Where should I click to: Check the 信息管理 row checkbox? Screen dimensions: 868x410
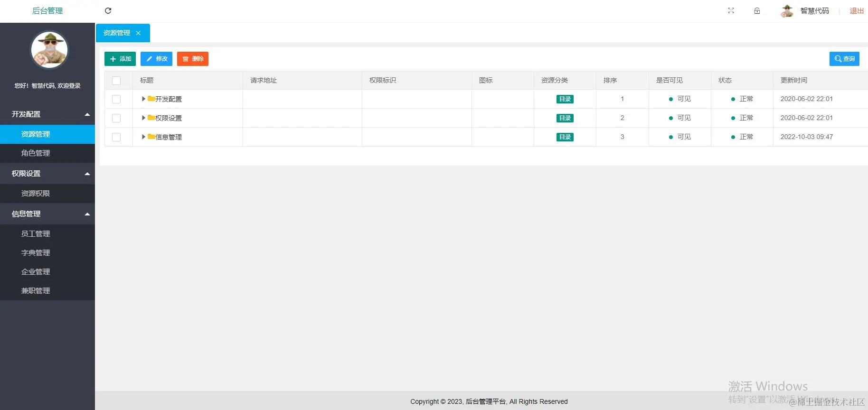(x=116, y=137)
